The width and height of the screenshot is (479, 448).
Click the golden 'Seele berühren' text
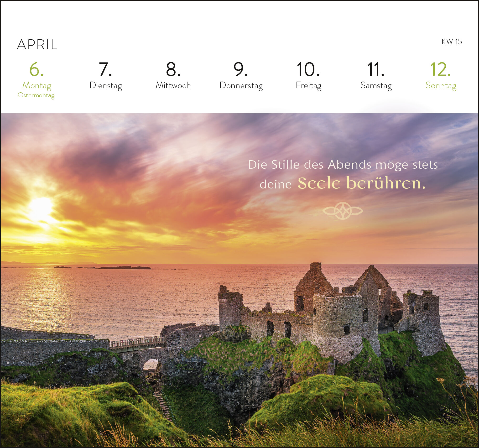pos(361,183)
